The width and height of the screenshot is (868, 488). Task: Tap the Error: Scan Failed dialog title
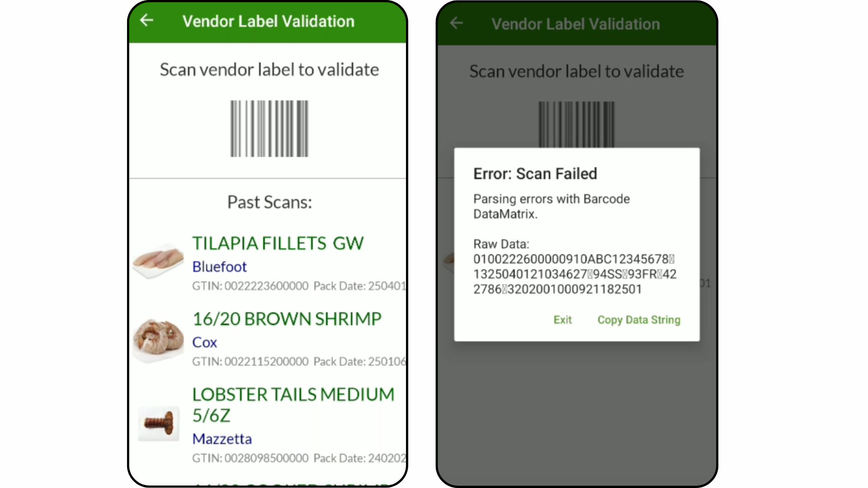[535, 173]
